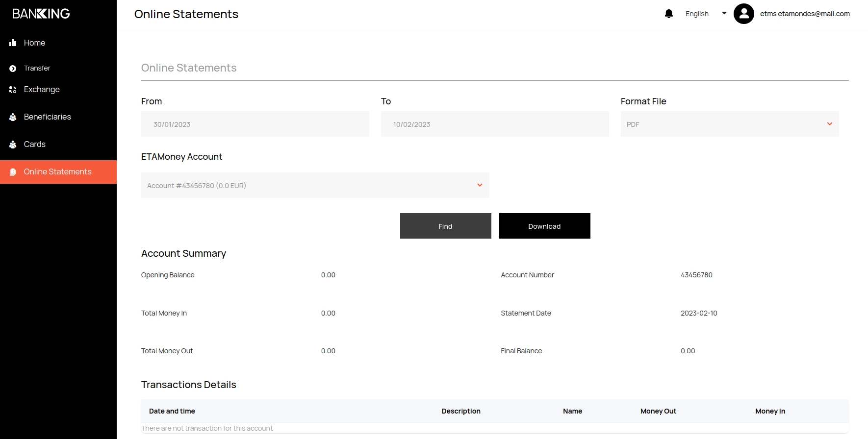Click the Transactions Details heading
The width and height of the screenshot is (868, 439).
189,385
